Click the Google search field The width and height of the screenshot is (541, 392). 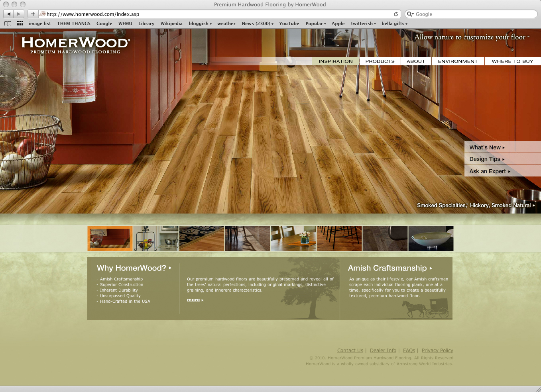coord(471,14)
